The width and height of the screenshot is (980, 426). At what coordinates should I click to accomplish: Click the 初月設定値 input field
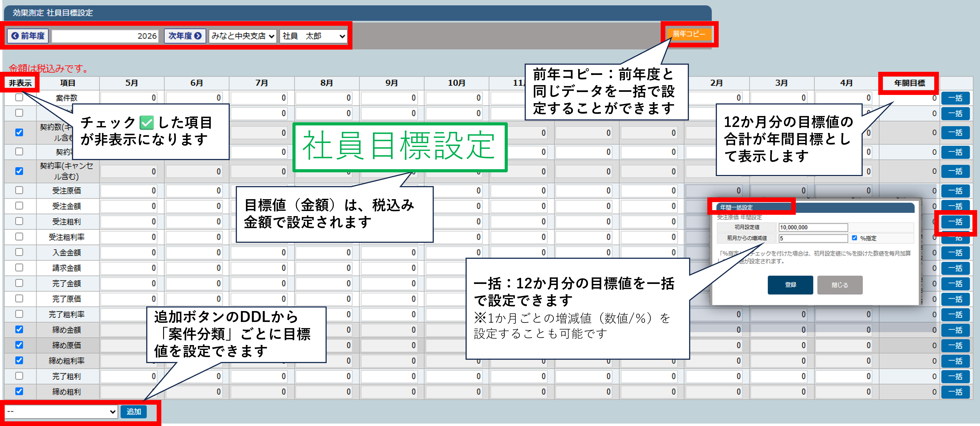[813, 227]
